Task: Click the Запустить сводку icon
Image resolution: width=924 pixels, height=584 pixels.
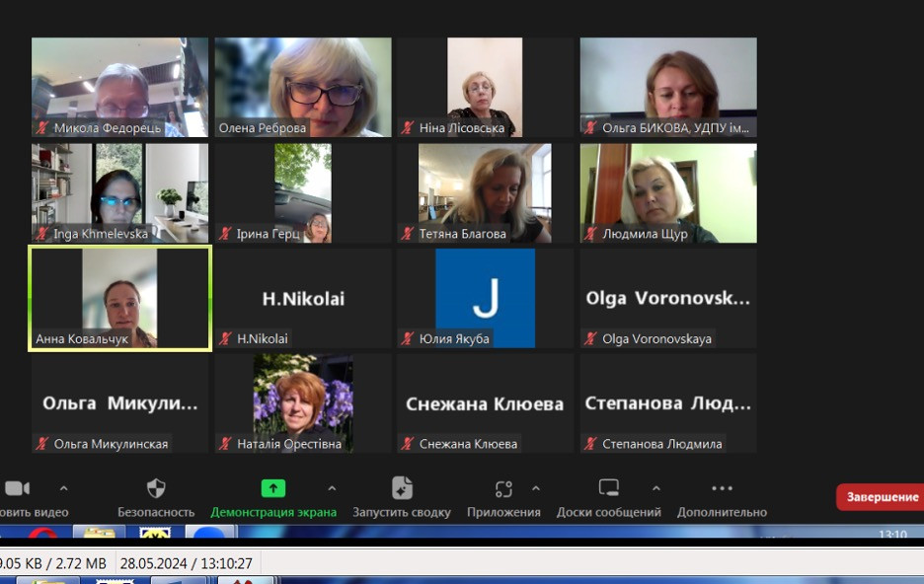Action: click(x=402, y=488)
